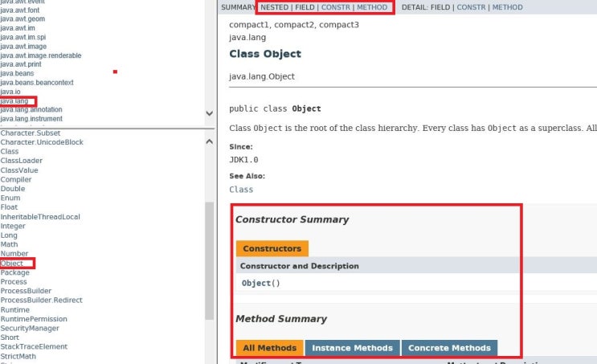Open Float class
This screenshot has height=364, width=597.
(9, 207)
